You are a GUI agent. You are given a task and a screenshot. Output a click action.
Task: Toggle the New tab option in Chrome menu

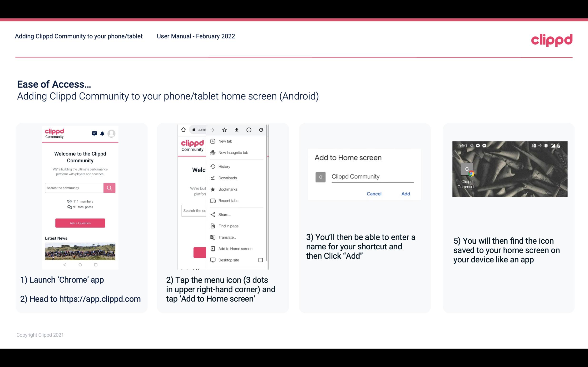pos(224,141)
